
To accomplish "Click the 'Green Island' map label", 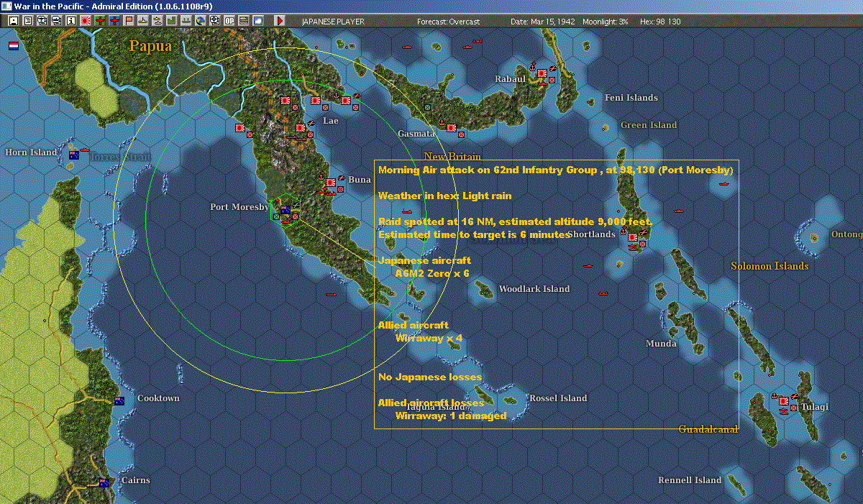I will tap(649, 125).
